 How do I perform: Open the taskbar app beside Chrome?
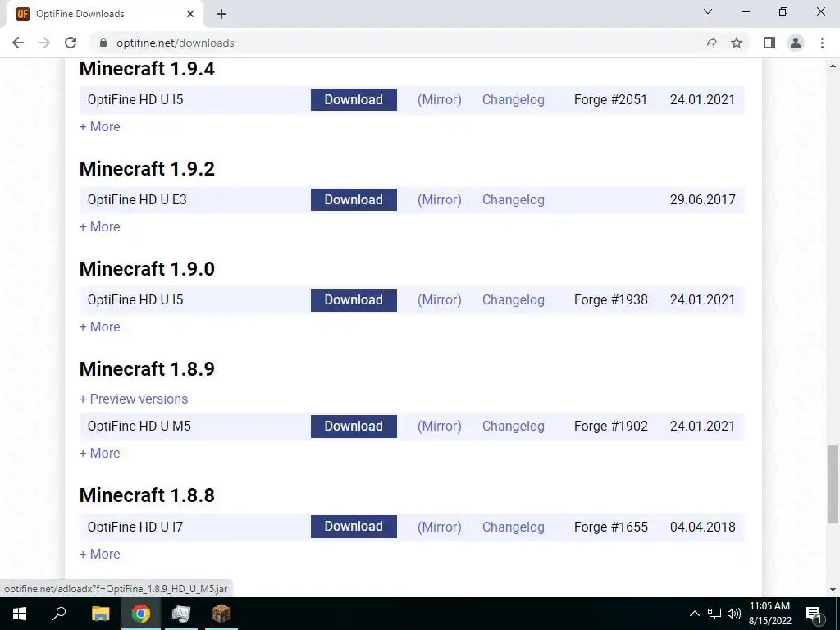click(x=181, y=614)
